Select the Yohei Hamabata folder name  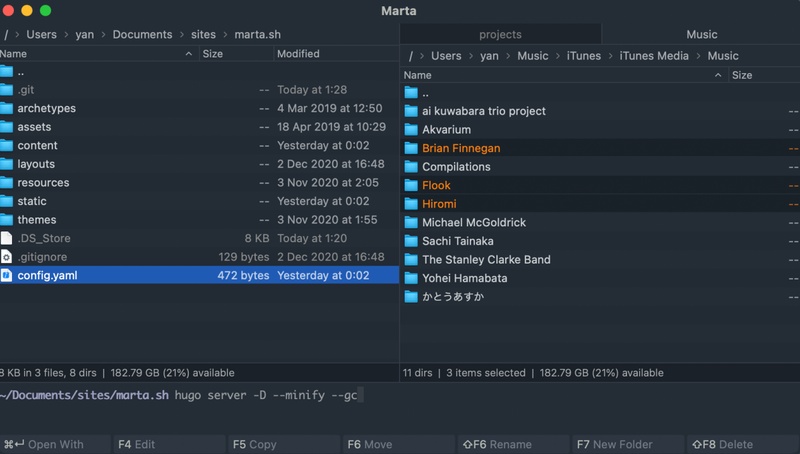[x=465, y=279]
